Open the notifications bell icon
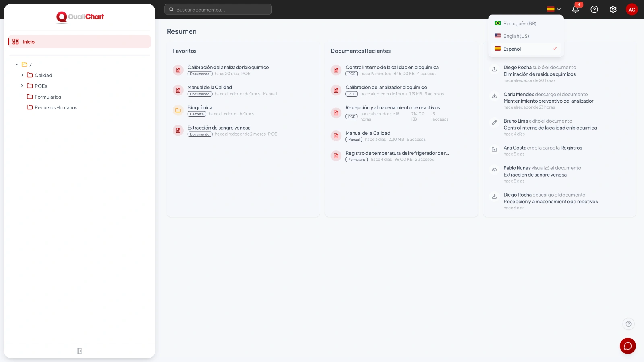This screenshot has width=644, height=362. click(576, 9)
